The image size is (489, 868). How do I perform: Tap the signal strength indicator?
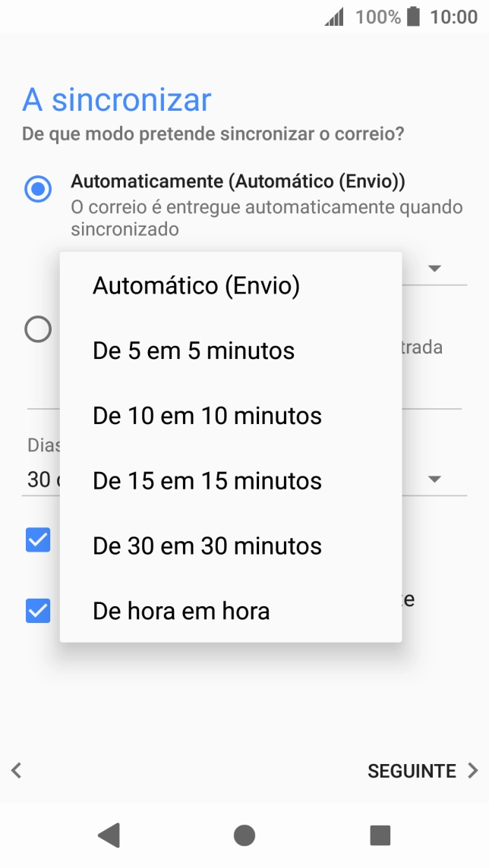[x=334, y=16]
